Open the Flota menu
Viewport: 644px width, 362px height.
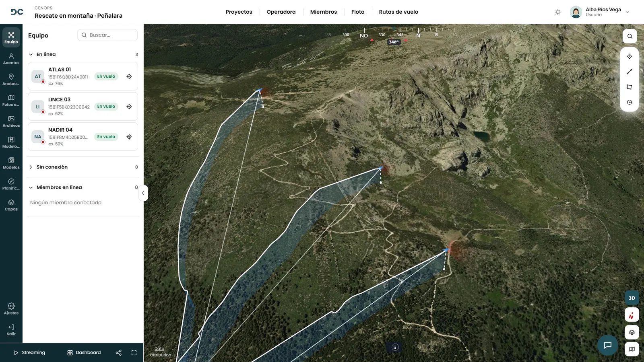pyautogui.click(x=358, y=12)
